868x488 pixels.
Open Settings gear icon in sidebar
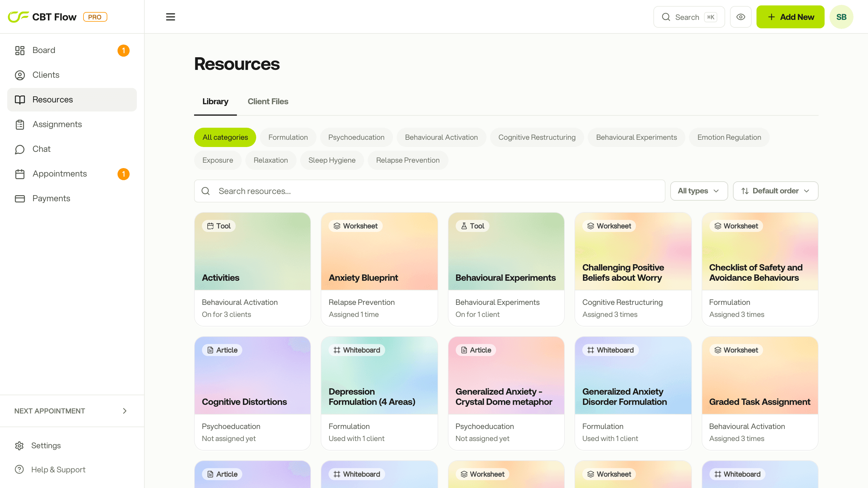click(x=19, y=446)
